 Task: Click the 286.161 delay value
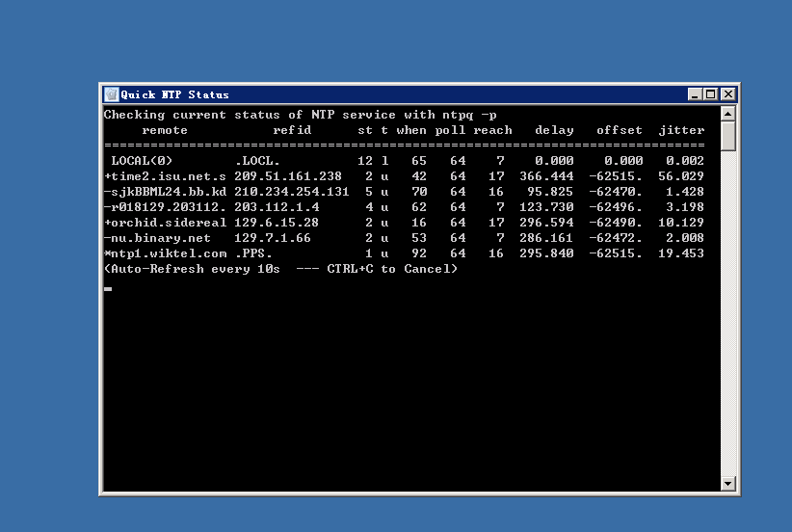pos(546,238)
